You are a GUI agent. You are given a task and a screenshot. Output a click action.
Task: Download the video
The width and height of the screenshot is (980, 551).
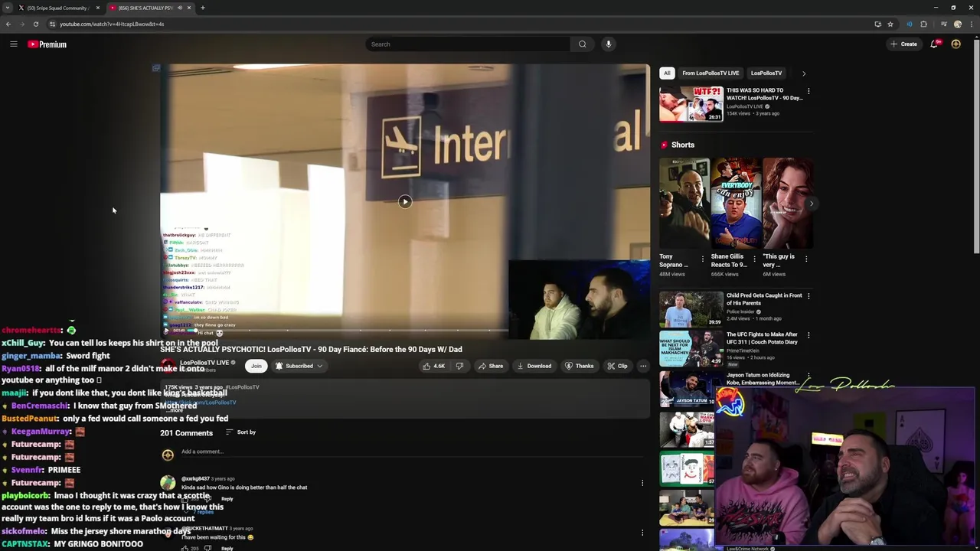534,366
